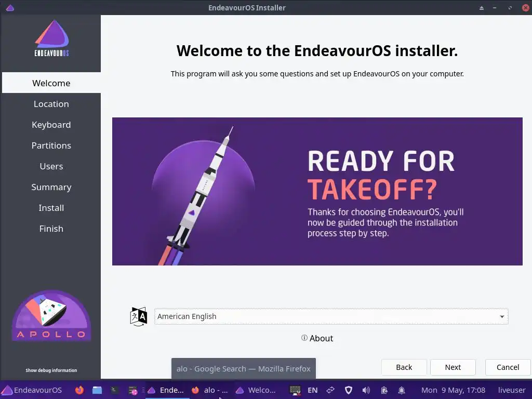Open the notifications bell icon
This screenshot has height=399, width=532.
click(402, 390)
